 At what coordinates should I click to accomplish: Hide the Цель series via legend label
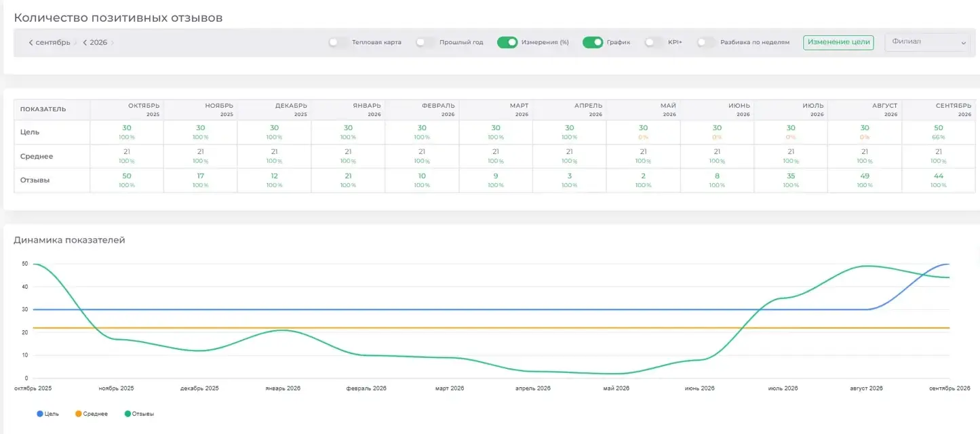(x=52, y=414)
